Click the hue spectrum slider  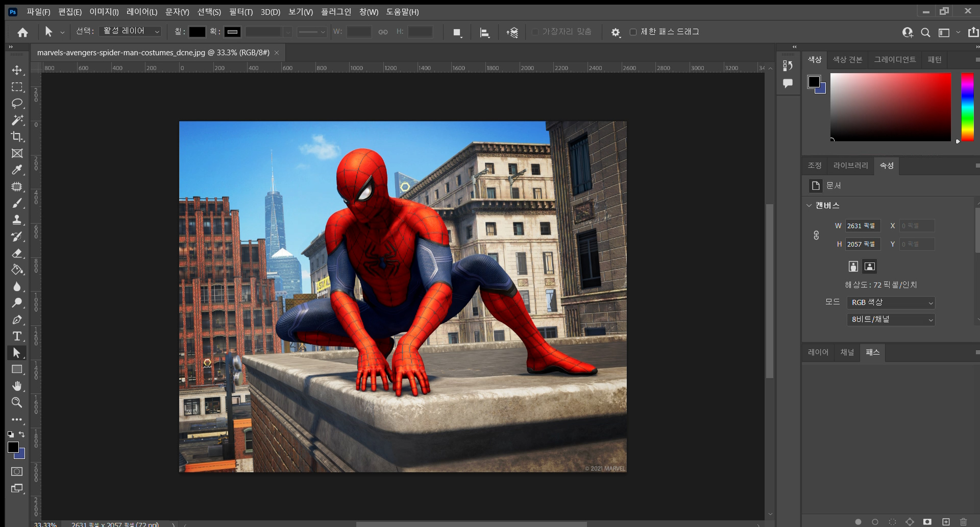click(967, 107)
